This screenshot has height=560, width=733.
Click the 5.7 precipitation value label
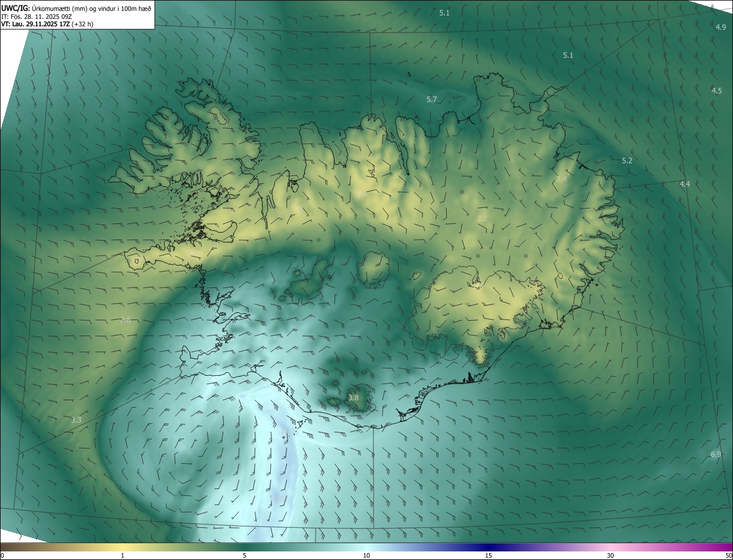pos(432,99)
